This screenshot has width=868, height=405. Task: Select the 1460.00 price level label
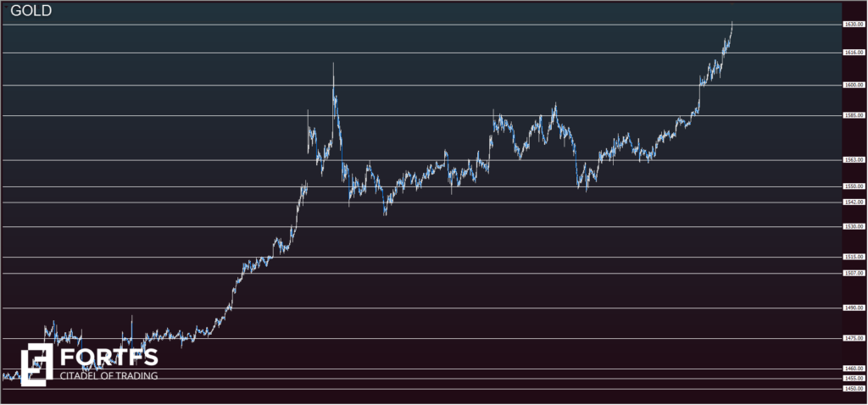click(853, 369)
